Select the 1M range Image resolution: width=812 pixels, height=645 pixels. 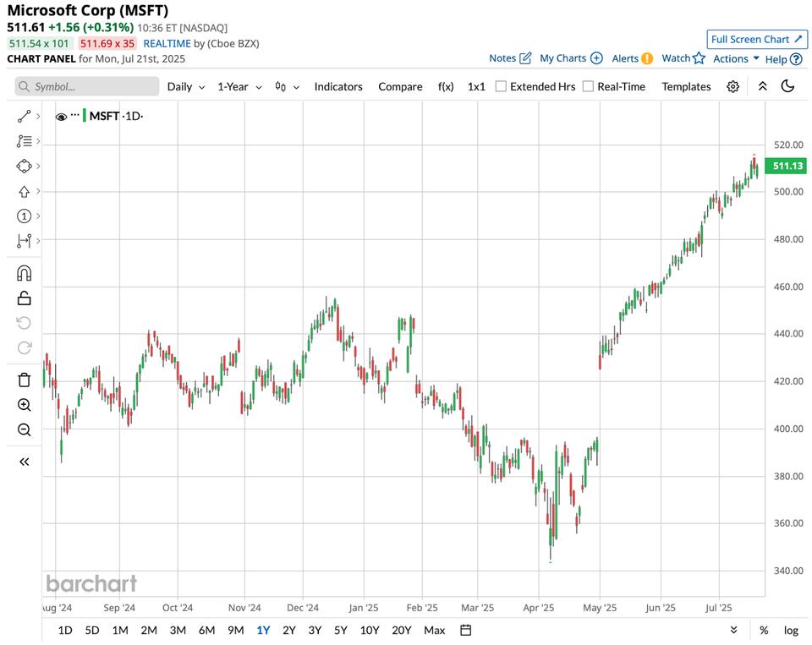pyautogui.click(x=120, y=630)
